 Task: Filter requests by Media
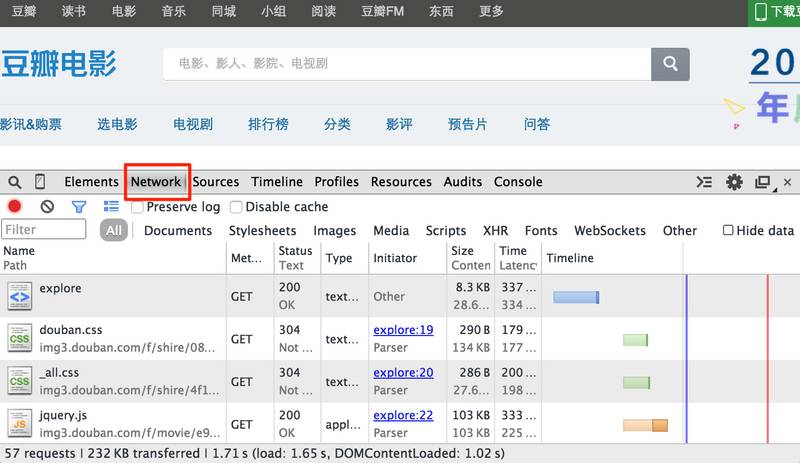(x=391, y=231)
